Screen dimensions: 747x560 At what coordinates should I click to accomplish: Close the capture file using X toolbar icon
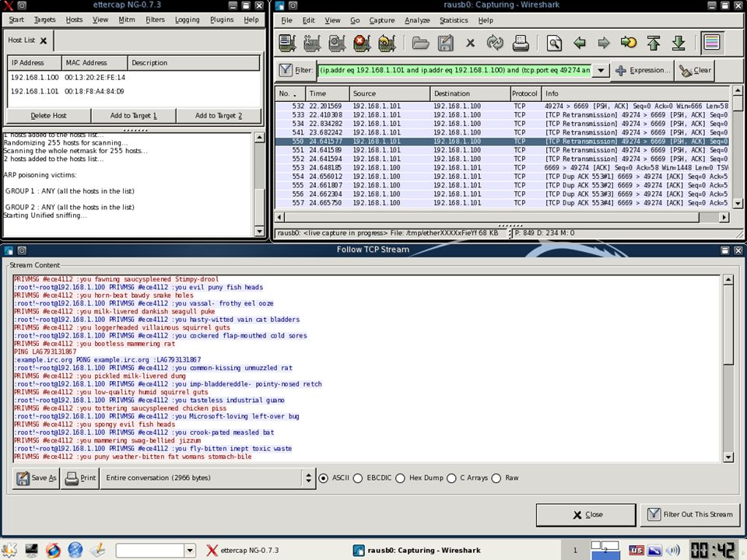[470, 43]
